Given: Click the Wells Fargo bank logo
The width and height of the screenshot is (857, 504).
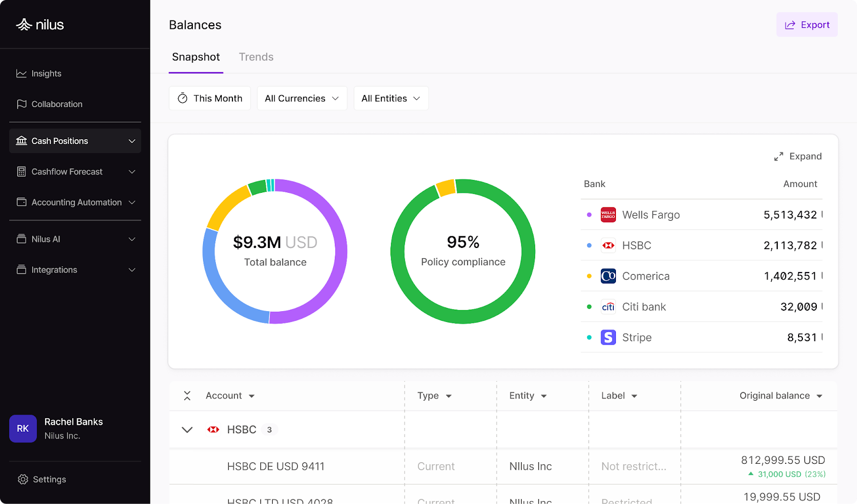Looking at the screenshot, I should pos(608,215).
